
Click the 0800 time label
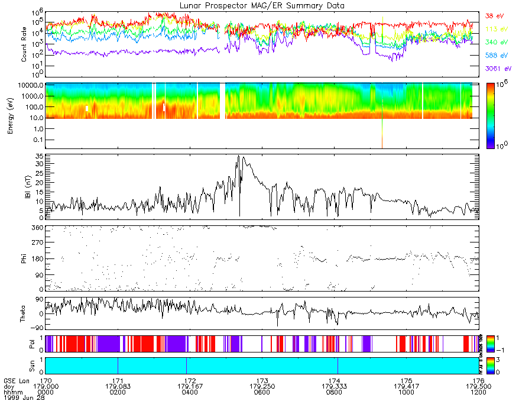coord(334,392)
